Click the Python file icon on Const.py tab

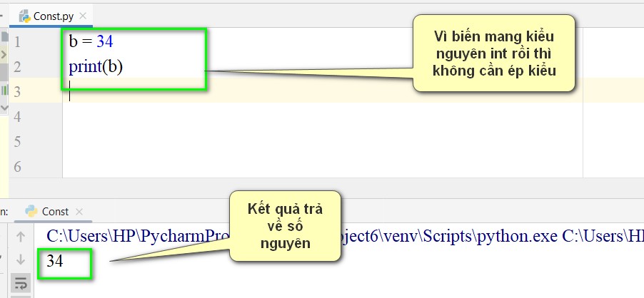pos(25,16)
